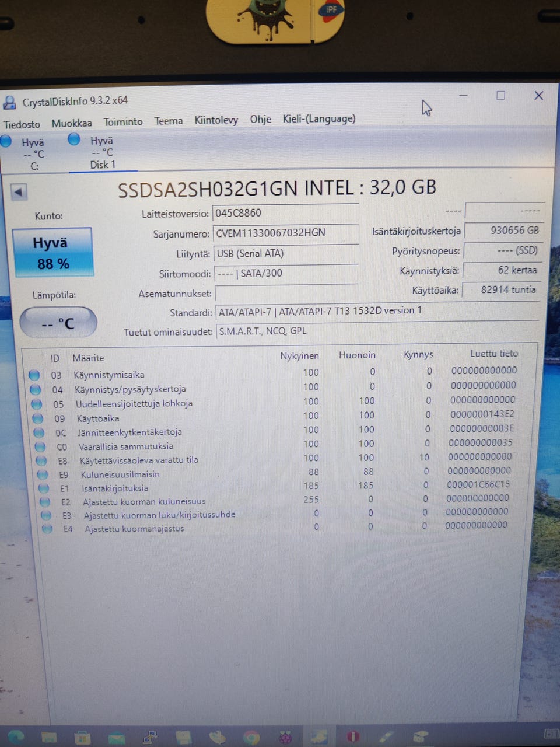Click the Tuetut ominaisuudet field S.M.A.R.T., NCQ, GPL
560x747 pixels.
(x=378, y=331)
